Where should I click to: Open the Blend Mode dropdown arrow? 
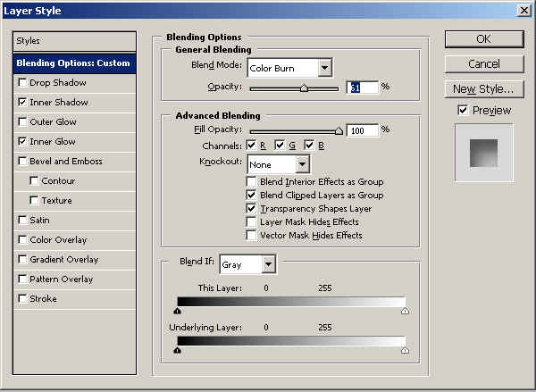[325, 68]
